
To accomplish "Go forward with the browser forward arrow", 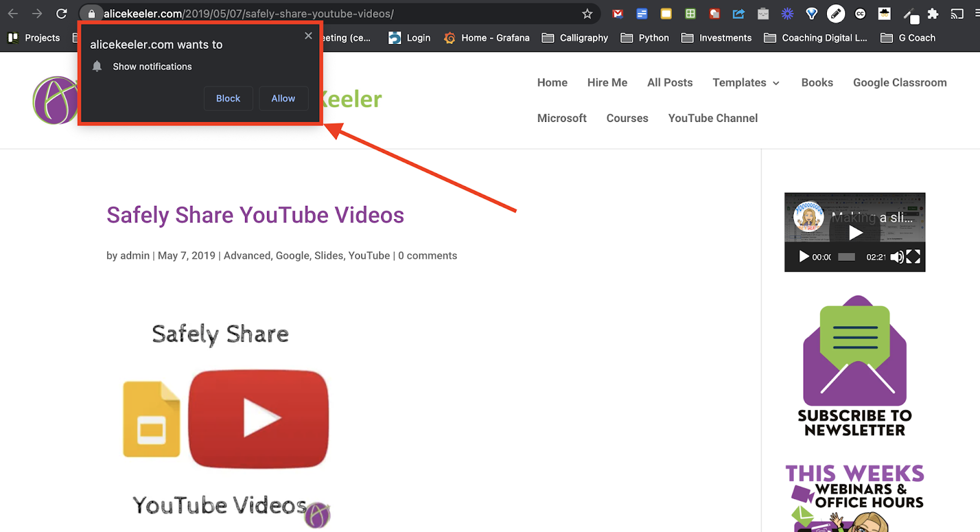I will [37, 13].
